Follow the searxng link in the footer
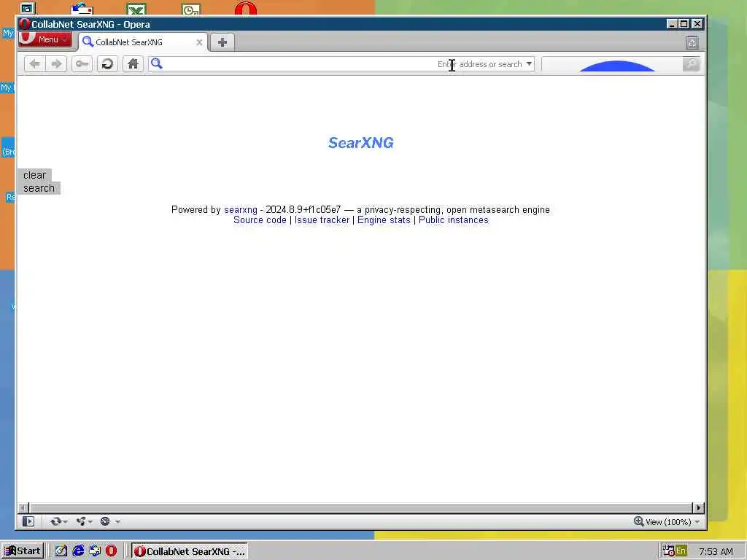 [241, 209]
